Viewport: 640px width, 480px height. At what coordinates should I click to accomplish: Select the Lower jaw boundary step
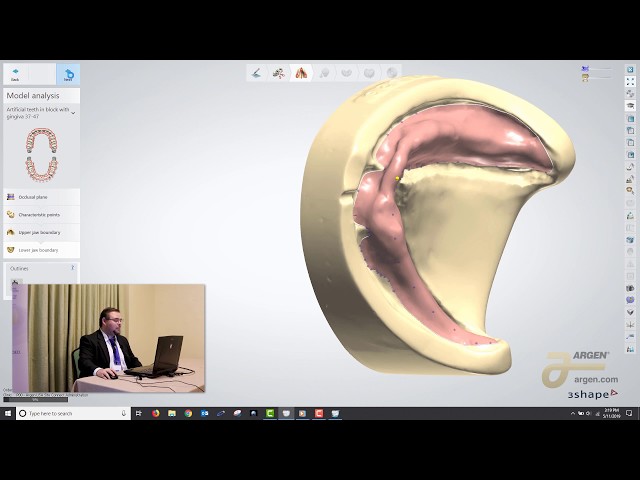42,250
